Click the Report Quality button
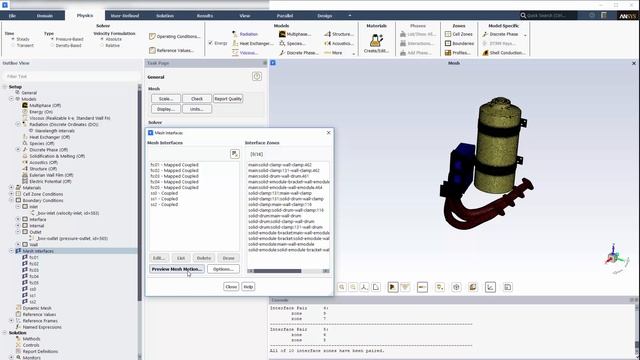Viewport: 640px width, 360px height. (x=228, y=99)
